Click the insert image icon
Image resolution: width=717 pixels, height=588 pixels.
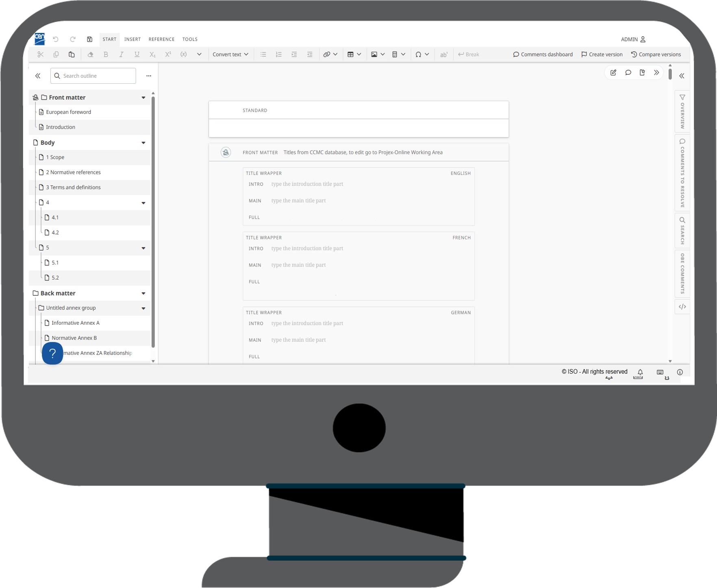coord(374,54)
